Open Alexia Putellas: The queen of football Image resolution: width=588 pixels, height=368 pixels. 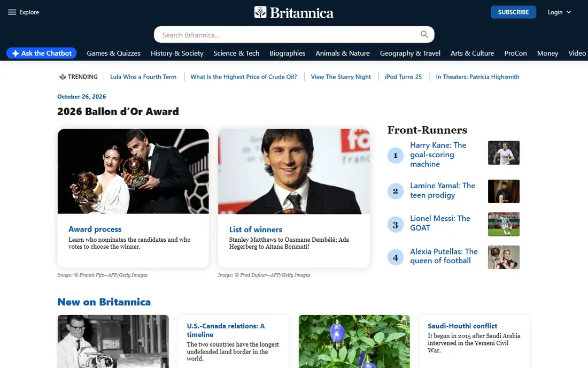pos(444,256)
